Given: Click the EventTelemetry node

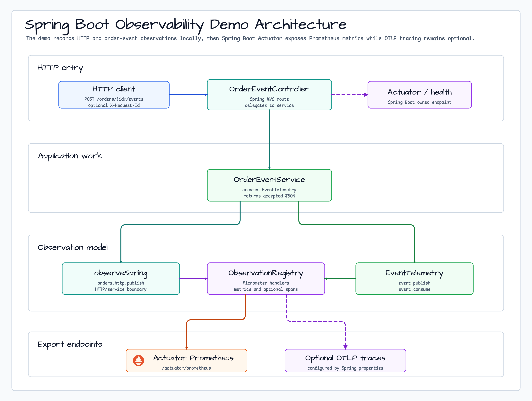Looking at the screenshot, I should (414, 278).
